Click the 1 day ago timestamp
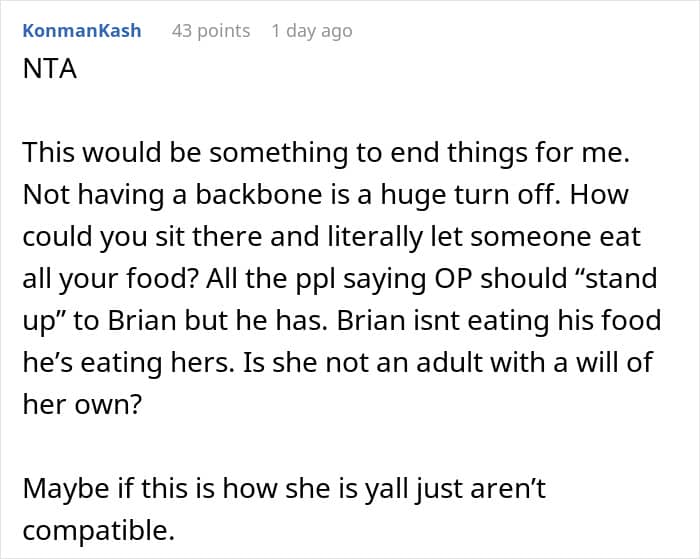Image resolution: width=700 pixels, height=559 pixels. coord(311,30)
